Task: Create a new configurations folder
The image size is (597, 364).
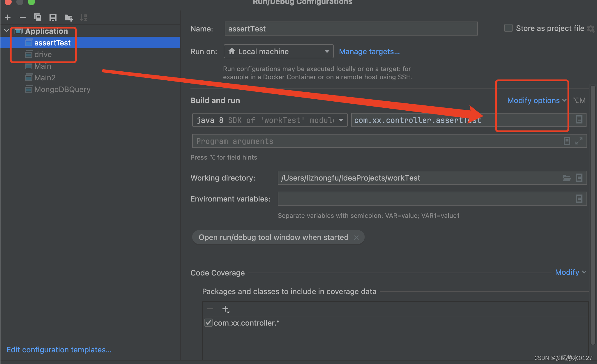Action: pos(68,17)
